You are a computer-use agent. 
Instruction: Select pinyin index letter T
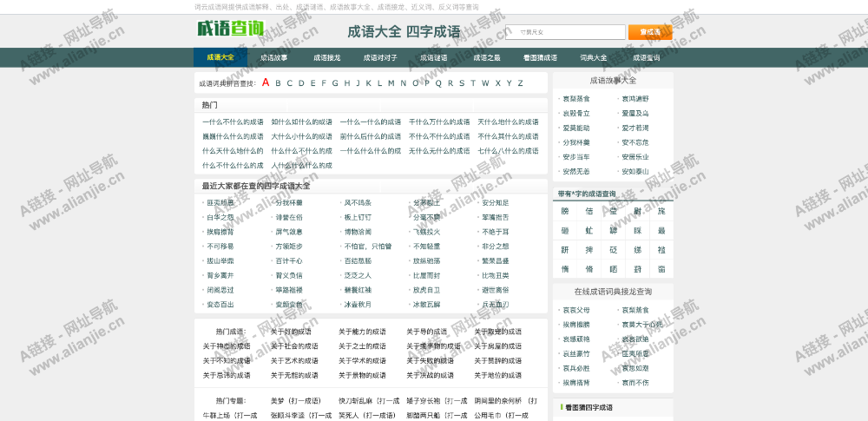[473, 83]
